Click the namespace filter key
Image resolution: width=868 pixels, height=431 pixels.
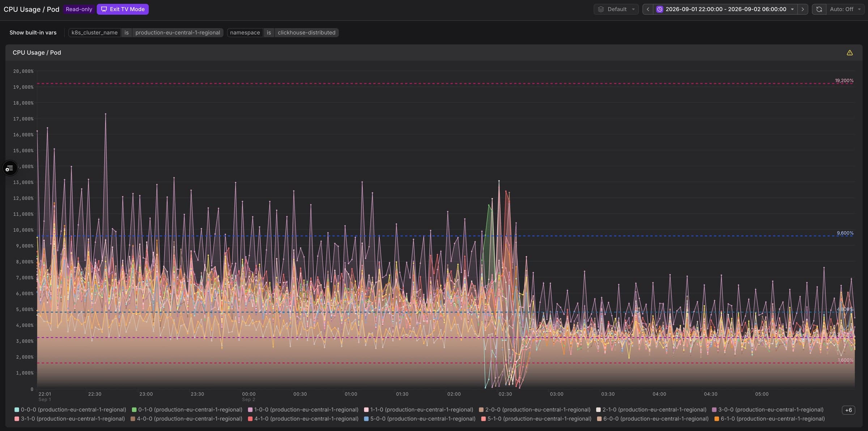245,33
